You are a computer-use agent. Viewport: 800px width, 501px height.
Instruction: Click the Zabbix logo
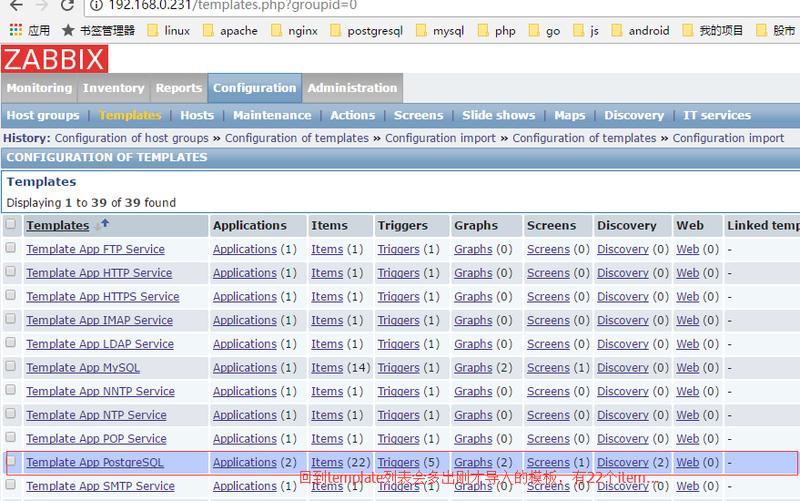click(x=54, y=59)
